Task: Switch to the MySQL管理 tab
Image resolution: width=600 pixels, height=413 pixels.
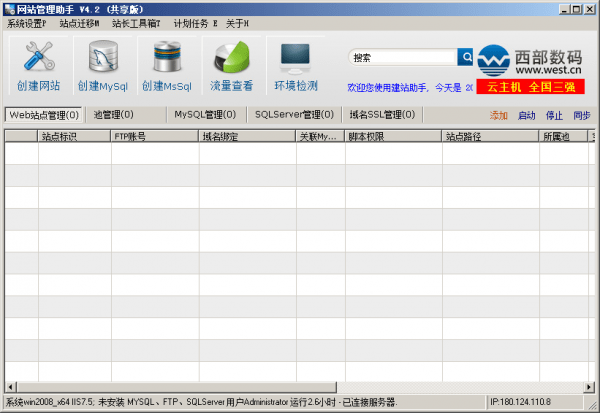Action: pyautogui.click(x=205, y=115)
